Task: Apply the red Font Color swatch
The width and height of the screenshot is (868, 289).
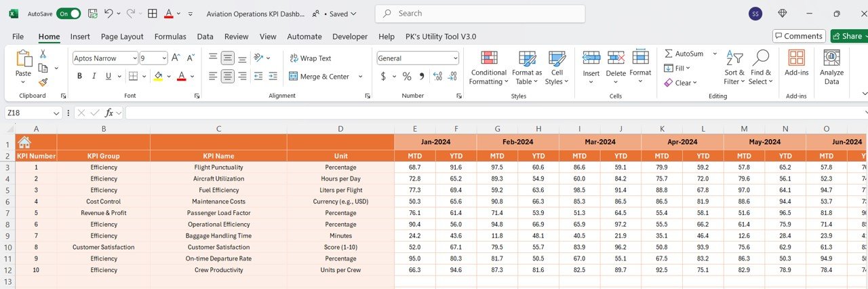Action: pyautogui.click(x=181, y=76)
